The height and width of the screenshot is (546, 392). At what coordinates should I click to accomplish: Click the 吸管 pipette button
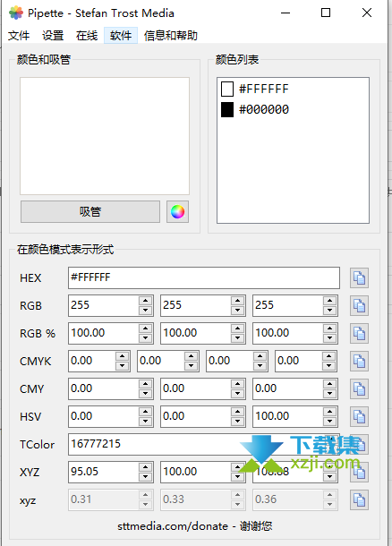click(x=90, y=212)
